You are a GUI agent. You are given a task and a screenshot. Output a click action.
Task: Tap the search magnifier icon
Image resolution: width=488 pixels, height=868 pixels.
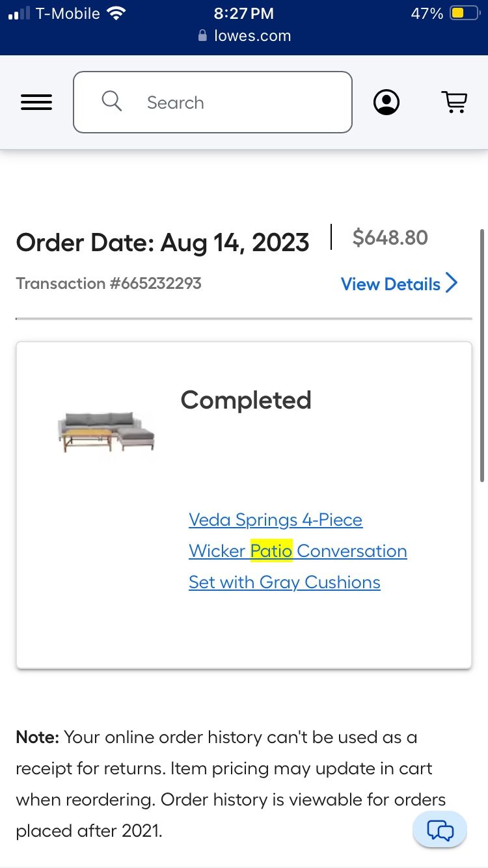(112, 101)
